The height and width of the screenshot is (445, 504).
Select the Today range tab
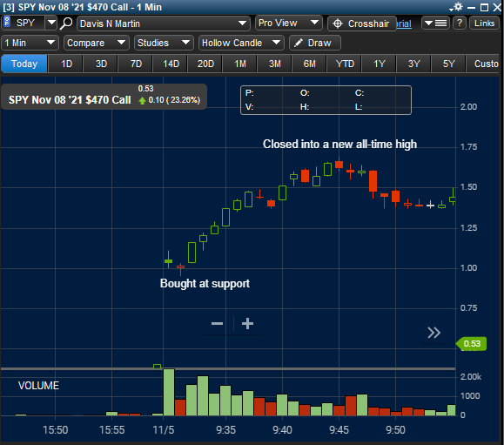tap(24, 64)
